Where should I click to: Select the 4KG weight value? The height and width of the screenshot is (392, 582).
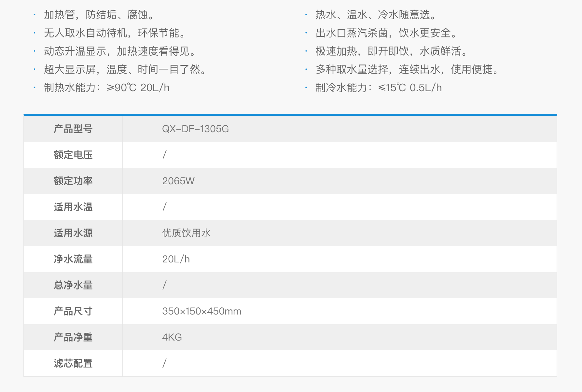172,337
